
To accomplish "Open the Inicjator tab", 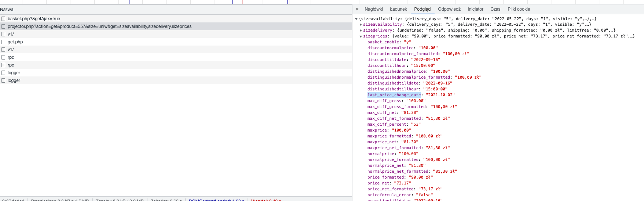I will point(475,9).
